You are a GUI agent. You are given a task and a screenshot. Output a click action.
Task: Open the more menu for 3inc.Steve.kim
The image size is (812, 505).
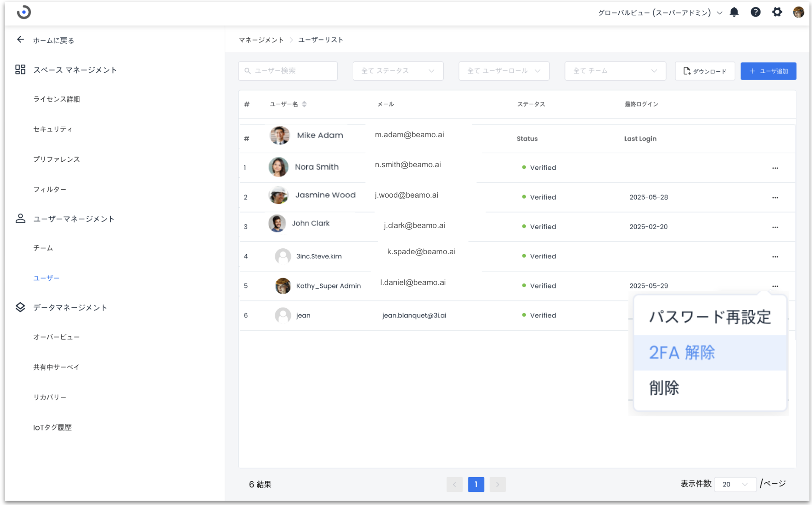[x=775, y=257]
